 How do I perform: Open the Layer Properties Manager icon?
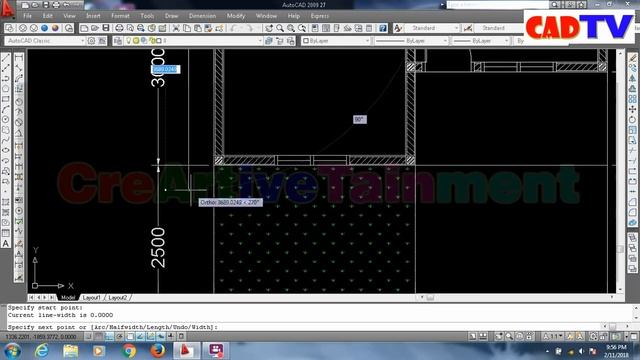118,41
